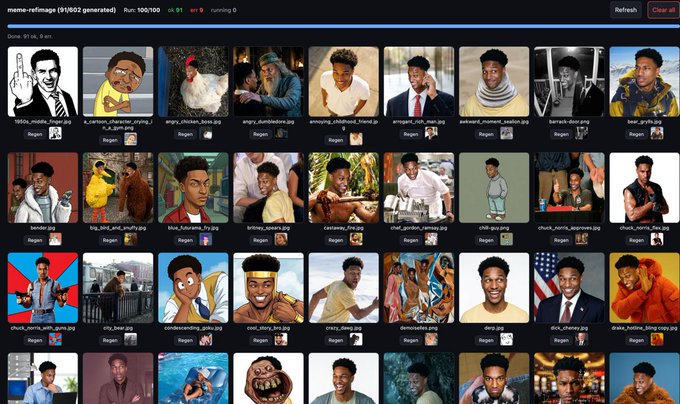The width and height of the screenshot is (680, 404).
Task: Click the small reference icon under condescending_goku.jpg
Action: point(206,339)
